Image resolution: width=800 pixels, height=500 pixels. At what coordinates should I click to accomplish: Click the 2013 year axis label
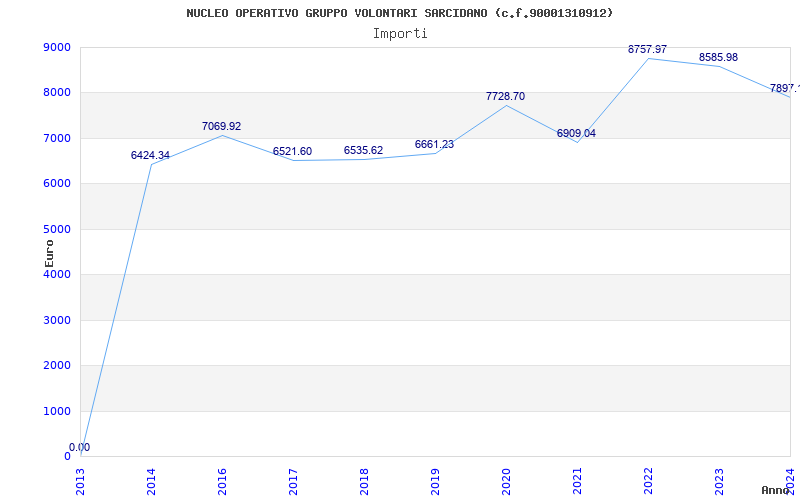[x=81, y=480]
